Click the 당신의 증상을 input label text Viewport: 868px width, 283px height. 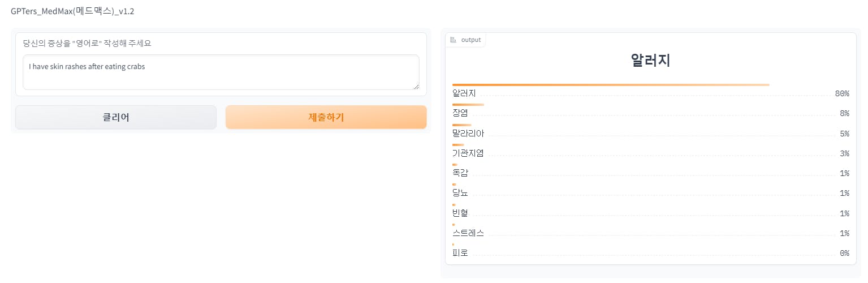87,43
